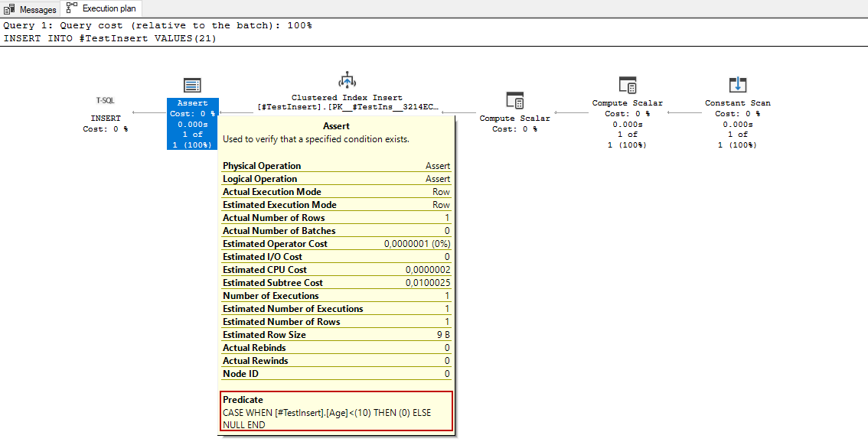
Task: Click the tooltip description about verifying a condition
Action: 315,139
